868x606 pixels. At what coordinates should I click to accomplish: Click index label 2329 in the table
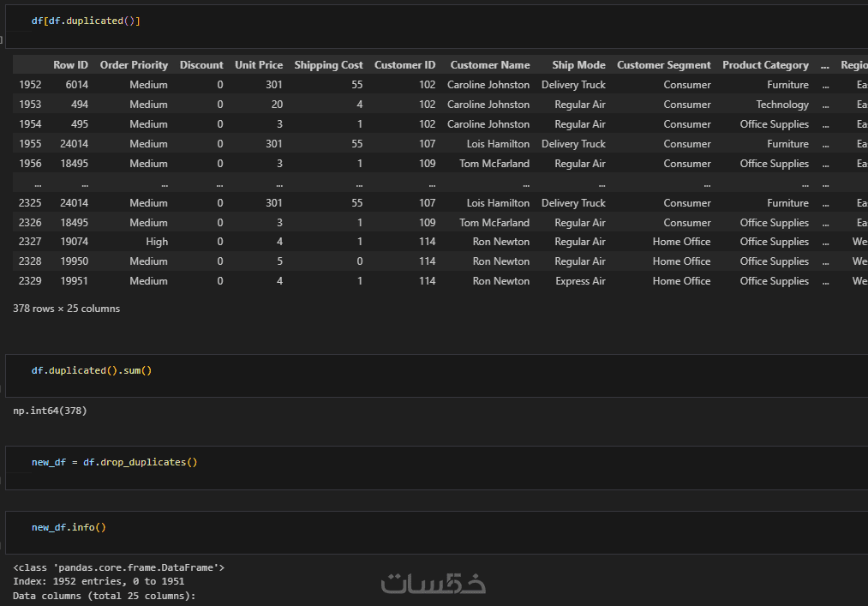click(30, 281)
